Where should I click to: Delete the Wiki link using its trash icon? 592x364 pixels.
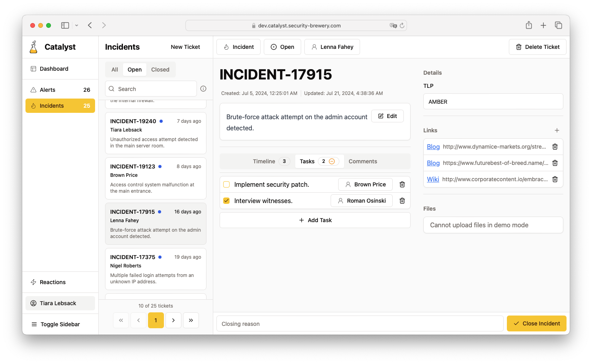[x=555, y=179]
